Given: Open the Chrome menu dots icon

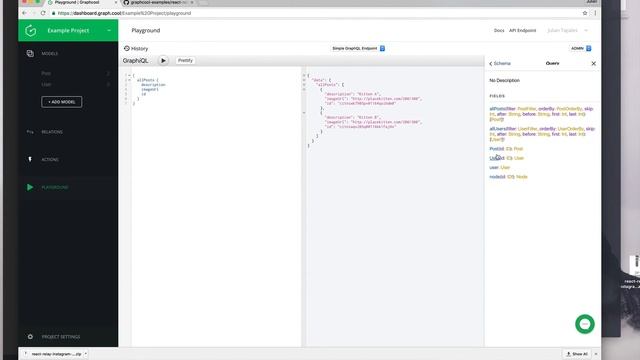Looking at the screenshot, I should pyautogui.click(x=595, y=13).
